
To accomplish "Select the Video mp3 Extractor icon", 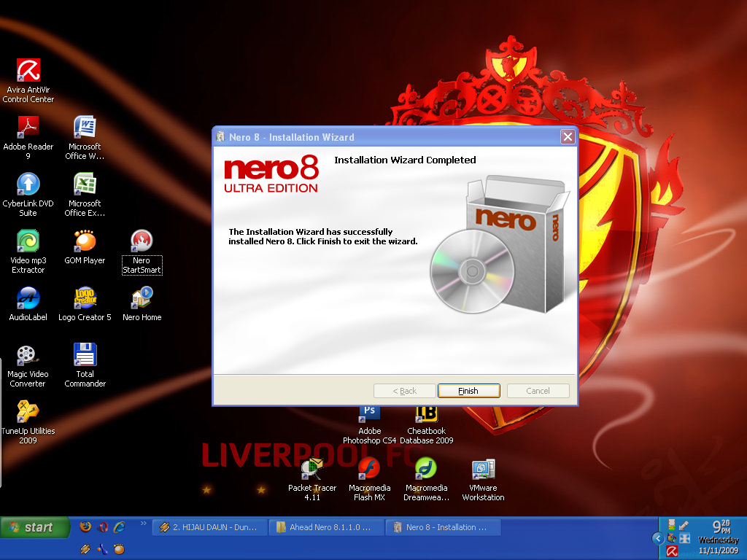I will click(28, 251).
